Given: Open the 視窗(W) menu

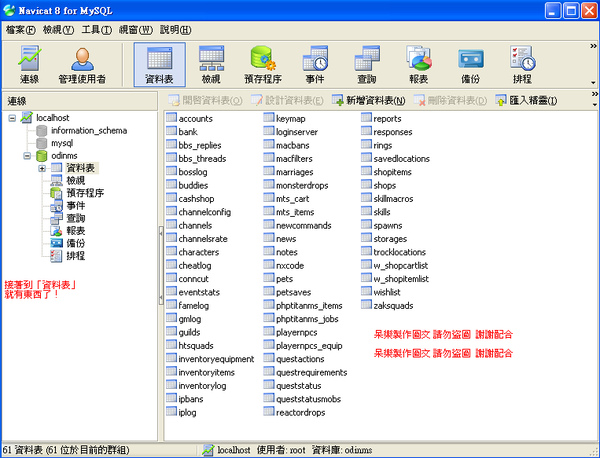Looking at the screenshot, I should click(135, 30).
